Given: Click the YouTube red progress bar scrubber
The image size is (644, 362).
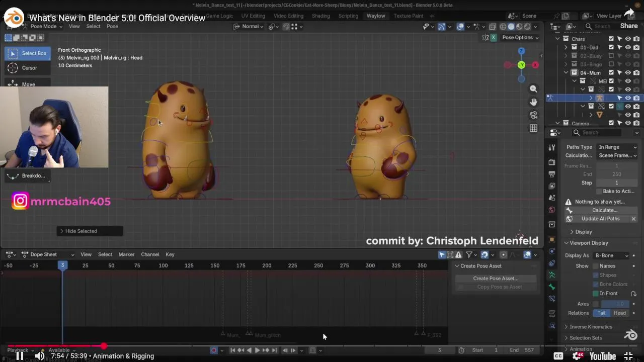Looking at the screenshot, I should (x=103, y=346).
